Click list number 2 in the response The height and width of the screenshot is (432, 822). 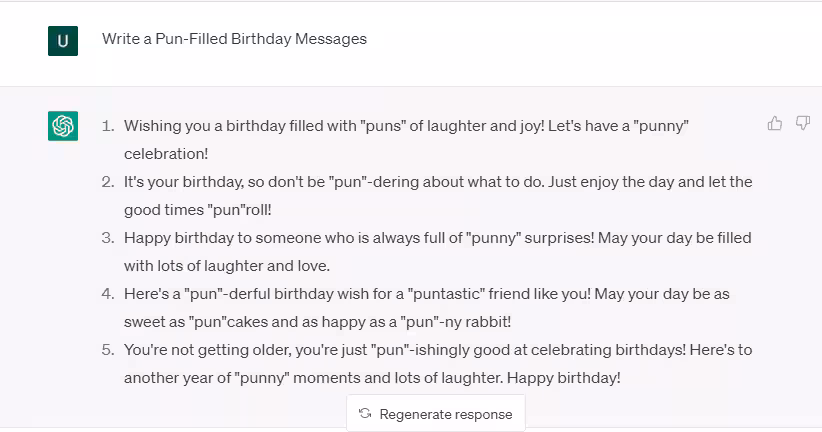click(108, 183)
